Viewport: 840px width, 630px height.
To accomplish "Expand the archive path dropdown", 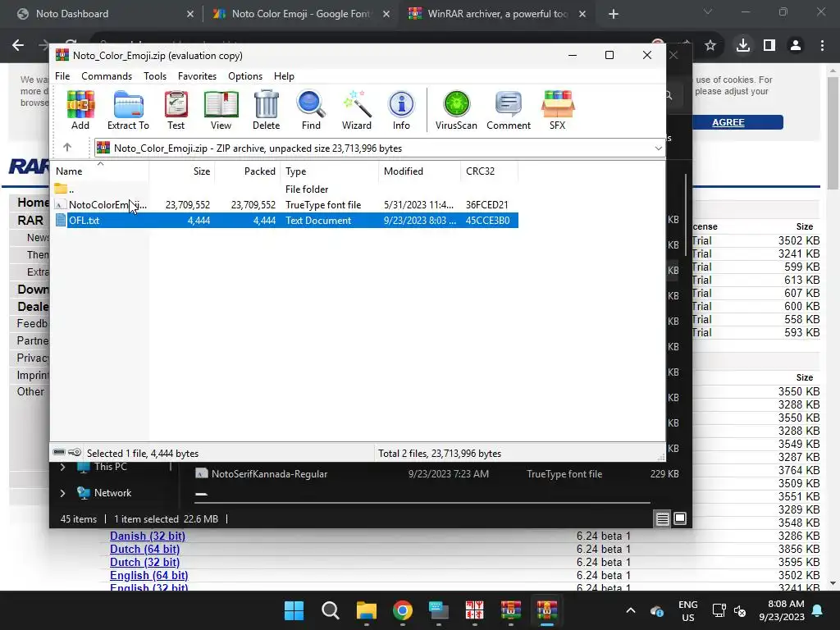I will tap(659, 148).
